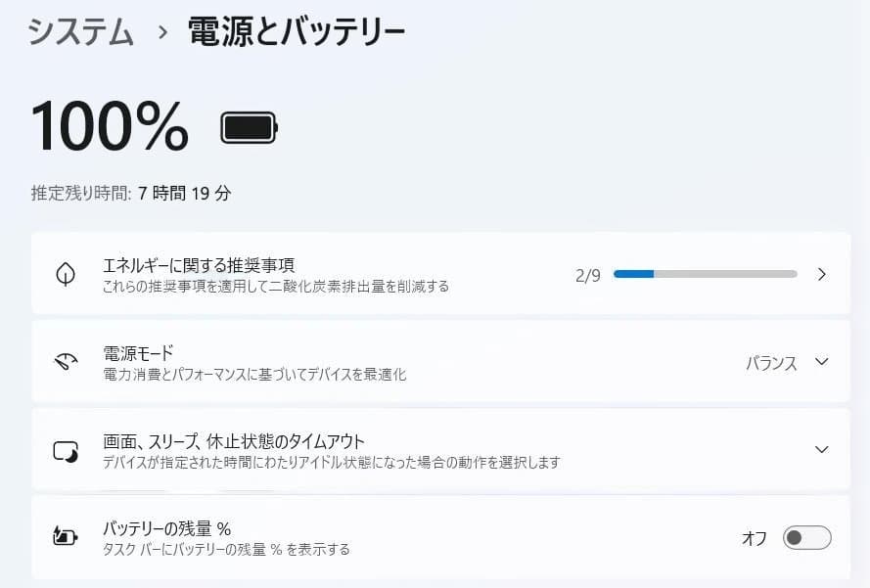This screenshot has height=588, width=870.
Task: Collapse the 電源モード section chevron
Action: tap(822, 362)
